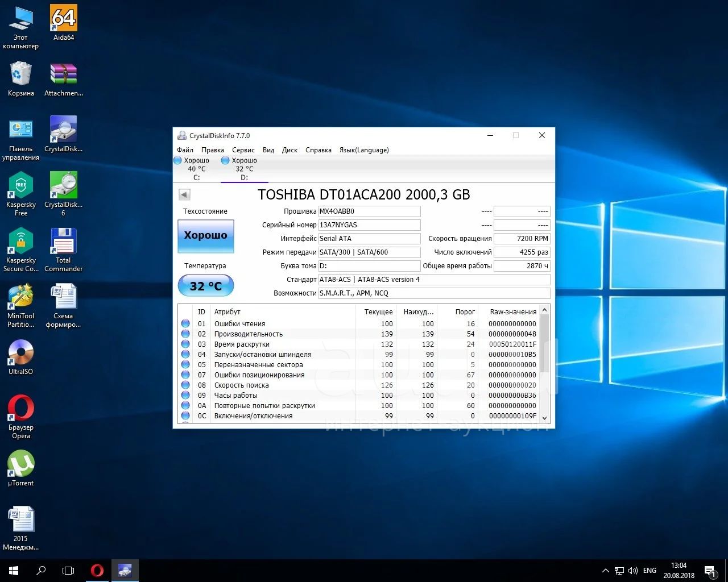Click the volume speaker tray icon
The width and height of the screenshot is (728, 582).
click(x=633, y=571)
